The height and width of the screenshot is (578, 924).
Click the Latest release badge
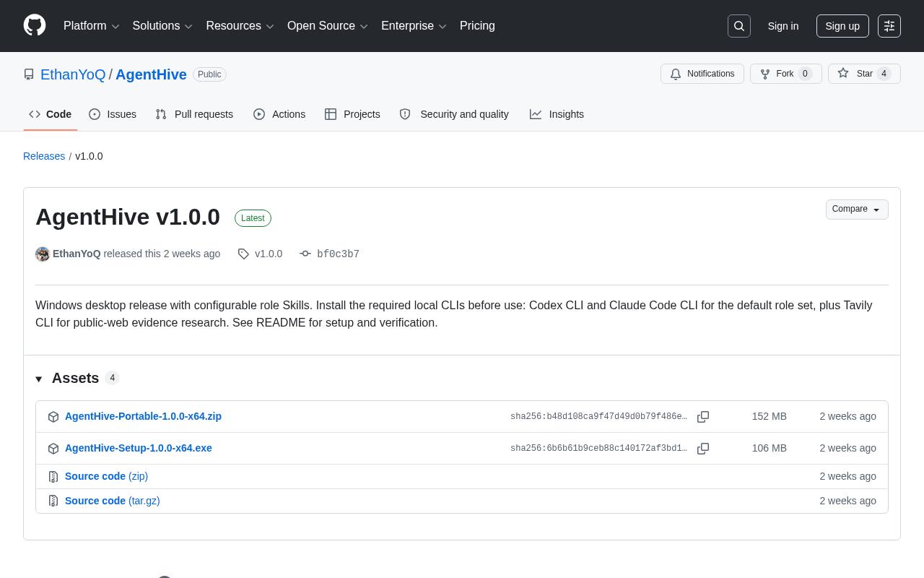(x=253, y=218)
